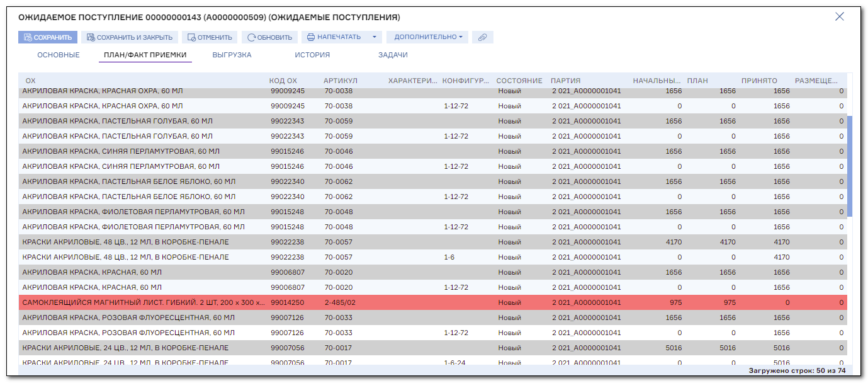Click configuration 1-12-72 in the Фиолетовая перламутровая row
The image size is (868, 383).
456,227
